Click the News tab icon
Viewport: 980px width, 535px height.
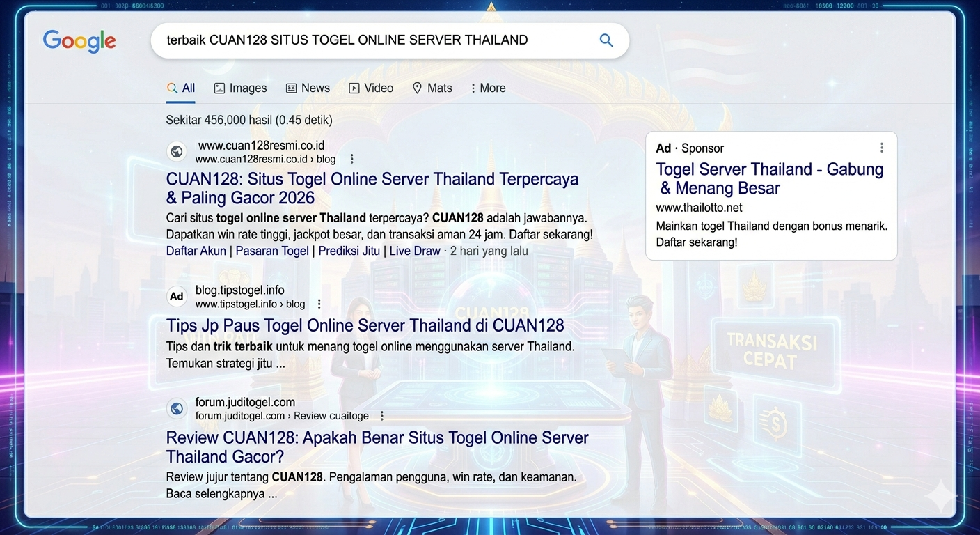(292, 88)
